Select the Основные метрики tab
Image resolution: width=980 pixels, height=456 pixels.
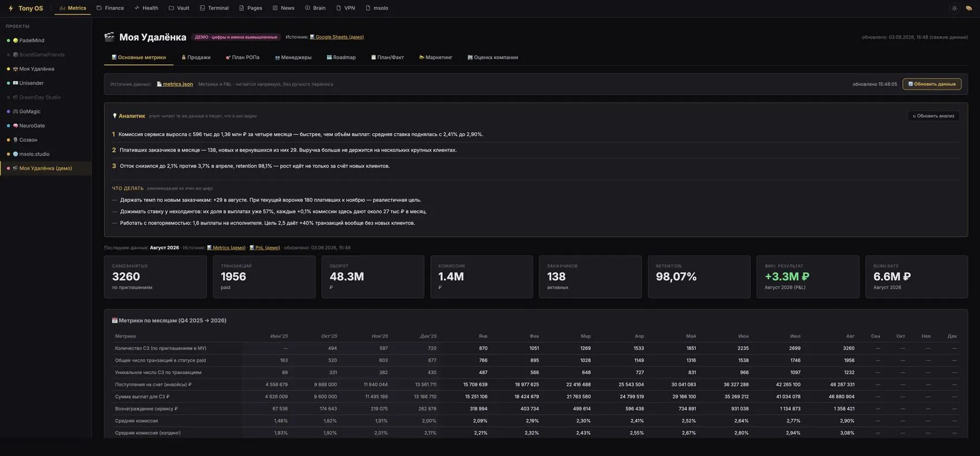[x=138, y=58]
